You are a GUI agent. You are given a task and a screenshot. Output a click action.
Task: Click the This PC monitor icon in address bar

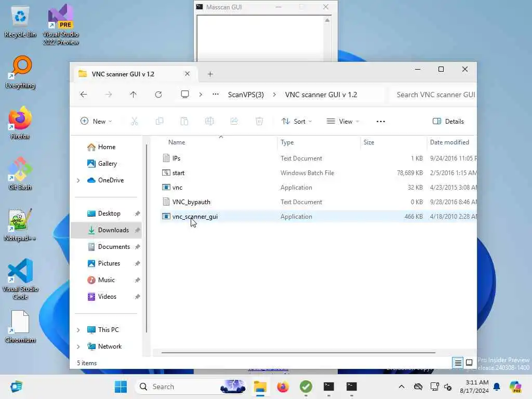pos(185,95)
